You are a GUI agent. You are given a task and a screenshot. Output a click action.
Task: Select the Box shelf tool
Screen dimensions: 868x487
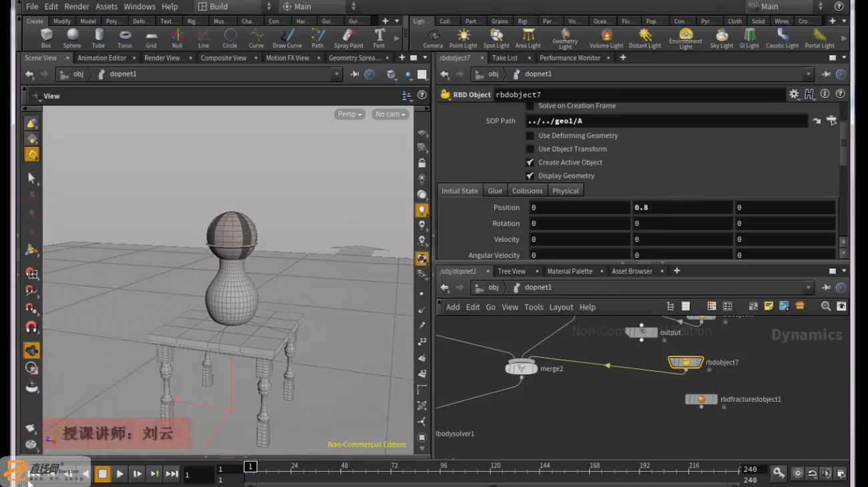(46, 38)
